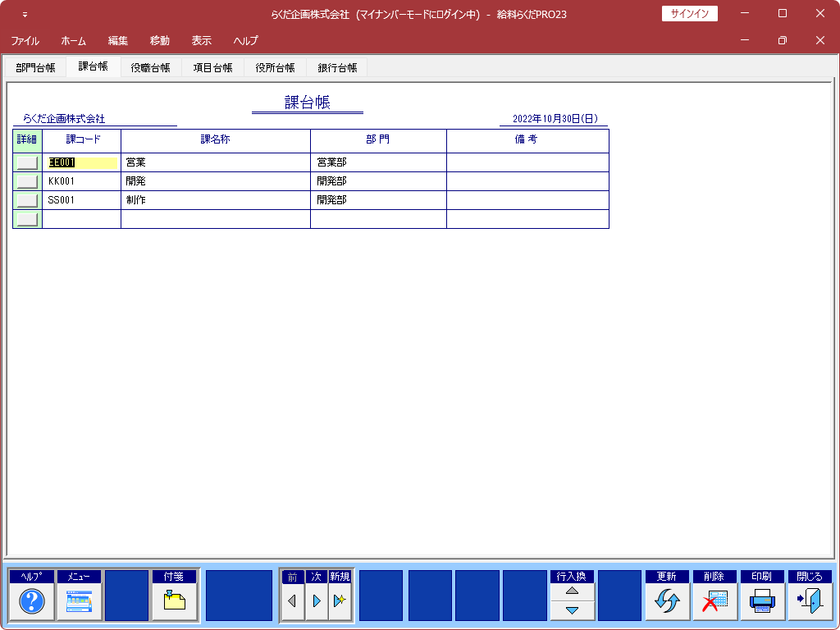
Task: Create new record with 新規 icon
Action: [x=340, y=601]
